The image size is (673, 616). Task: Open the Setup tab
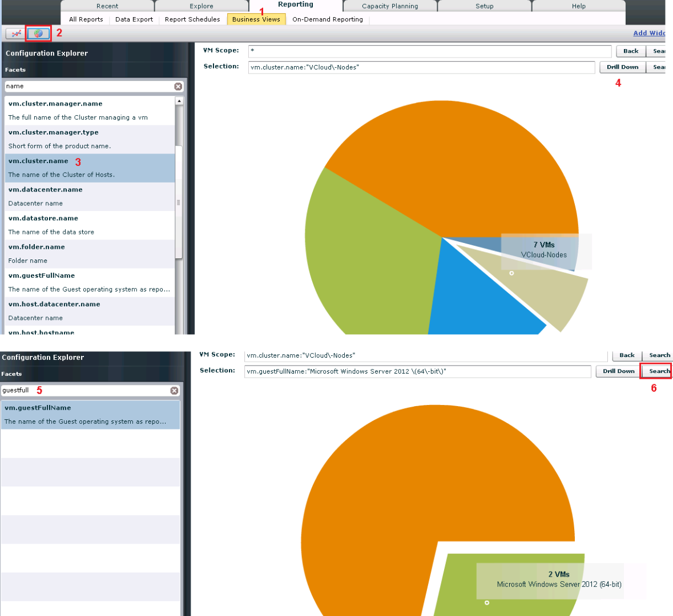[x=484, y=6]
